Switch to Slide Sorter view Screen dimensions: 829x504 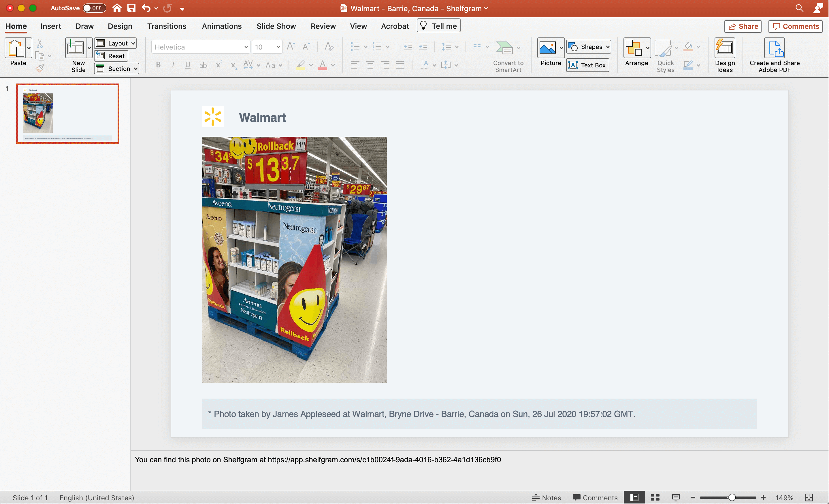pos(655,497)
